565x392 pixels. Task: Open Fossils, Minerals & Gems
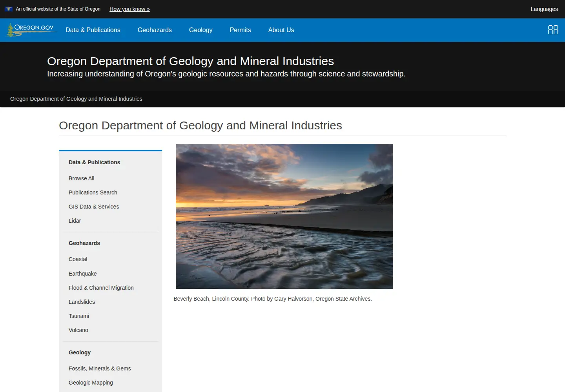(x=100, y=368)
